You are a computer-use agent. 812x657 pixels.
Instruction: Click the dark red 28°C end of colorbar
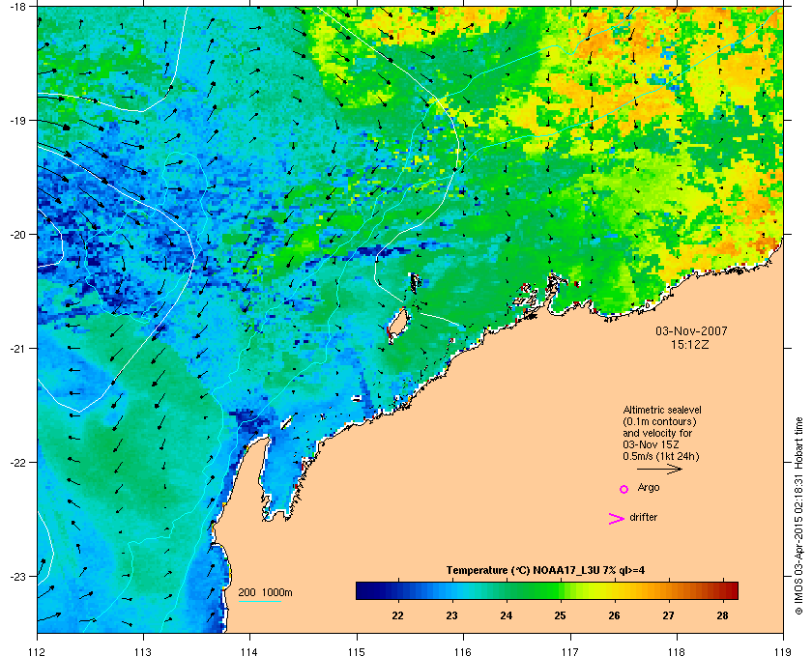click(x=730, y=590)
